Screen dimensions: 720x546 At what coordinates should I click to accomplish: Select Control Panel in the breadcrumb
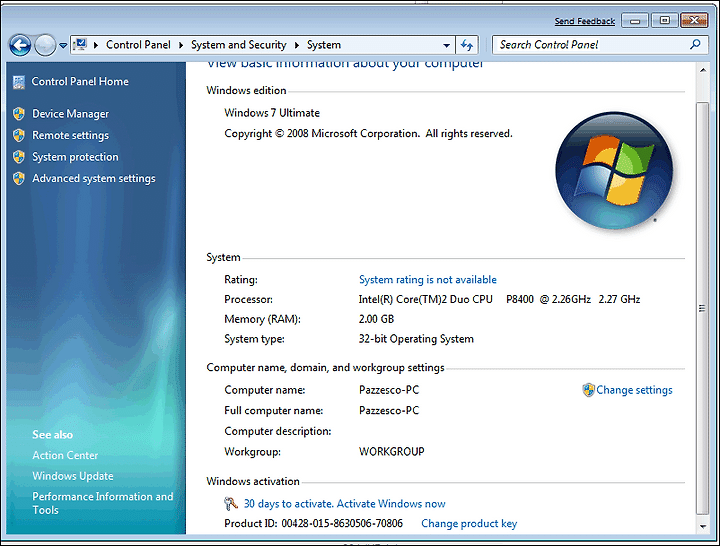click(x=138, y=45)
